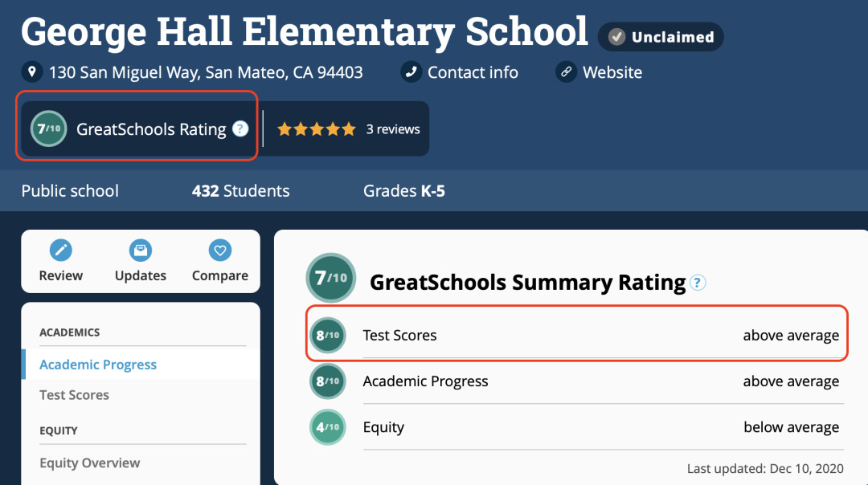Click the large 7/10 Summary Rating badge
Image resolution: width=868 pixels, height=485 pixels.
click(x=331, y=278)
